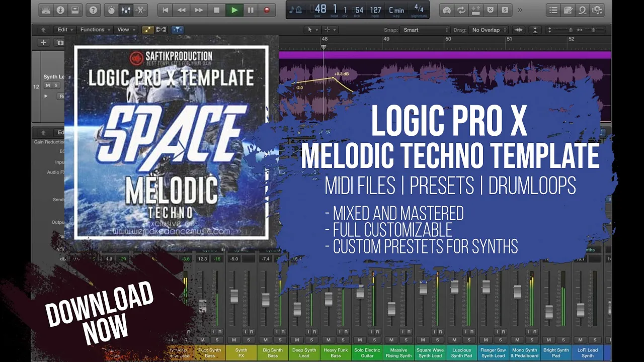Screen dimensions: 644x362
Task: Mute track 12 in the track header
Action: (x=48, y=85)
